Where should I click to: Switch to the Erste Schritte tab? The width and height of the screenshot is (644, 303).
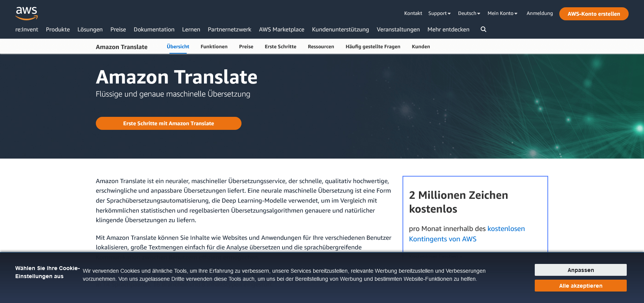click(281, 47)
